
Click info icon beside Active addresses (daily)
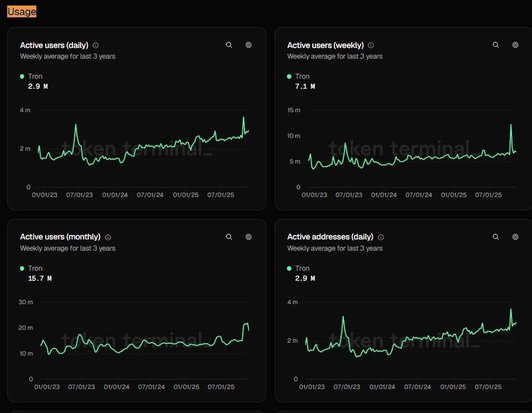pyautogui.click(x=380, y=237)
